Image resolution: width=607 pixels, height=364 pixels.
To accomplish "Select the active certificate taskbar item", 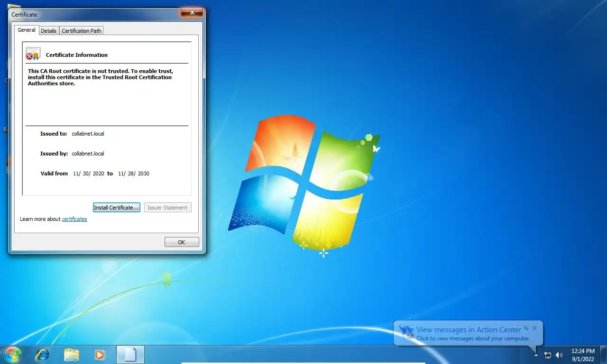I will tap(130, 355).
